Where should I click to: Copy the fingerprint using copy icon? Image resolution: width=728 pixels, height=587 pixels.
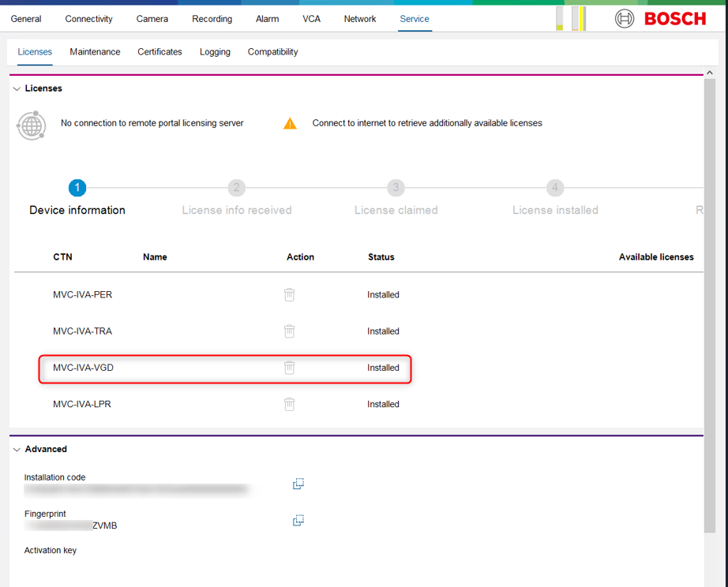tap(298, 521)
